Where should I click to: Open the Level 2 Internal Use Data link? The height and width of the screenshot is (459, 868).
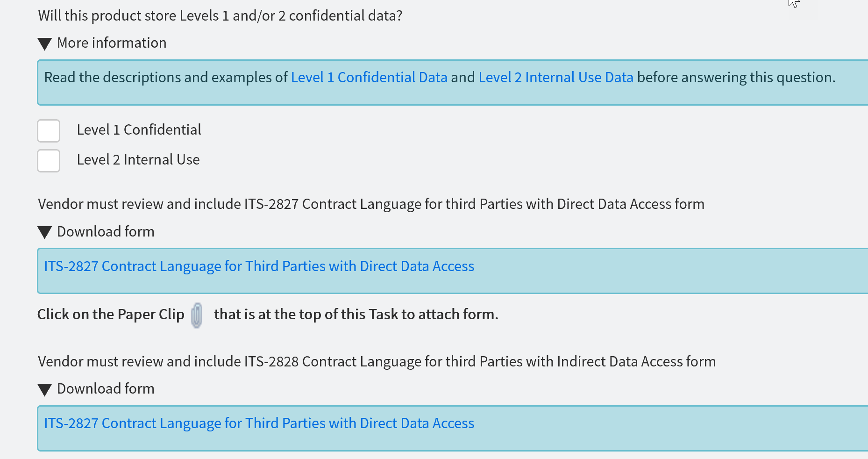[x=556, y=77]
